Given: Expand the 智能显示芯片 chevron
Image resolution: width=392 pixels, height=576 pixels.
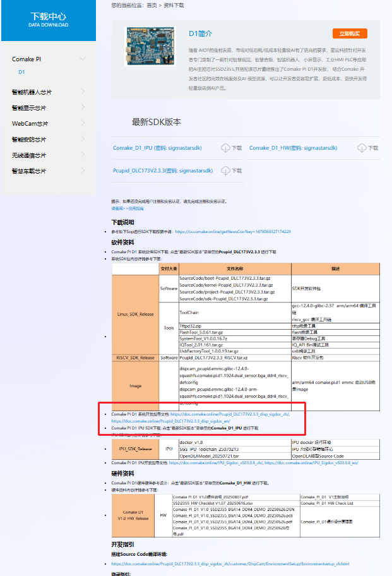Looking at the screenshot, I should pyautogui.click(x=83, y=107).
